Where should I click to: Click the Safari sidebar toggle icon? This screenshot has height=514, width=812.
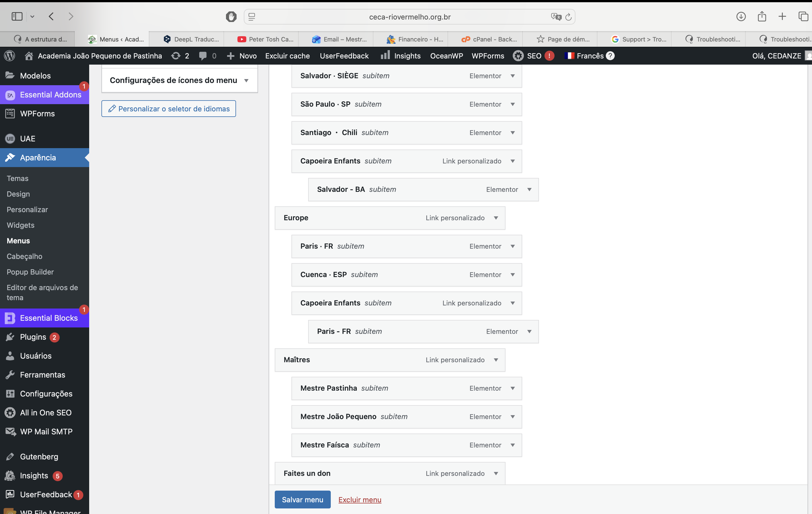click(17, 16)
